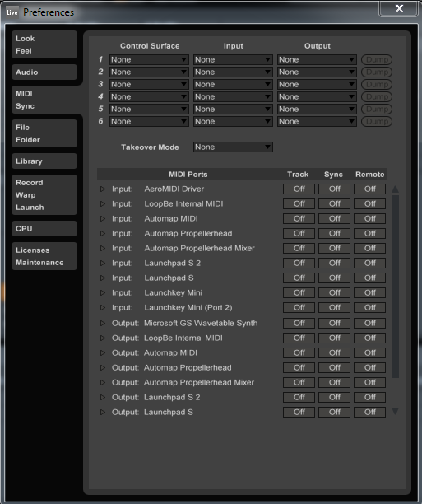This screenshot has height=504, width=422.
Task: Expand Output Microsoft GS Wavetable Synth port
Action: [x=103, y=323]
